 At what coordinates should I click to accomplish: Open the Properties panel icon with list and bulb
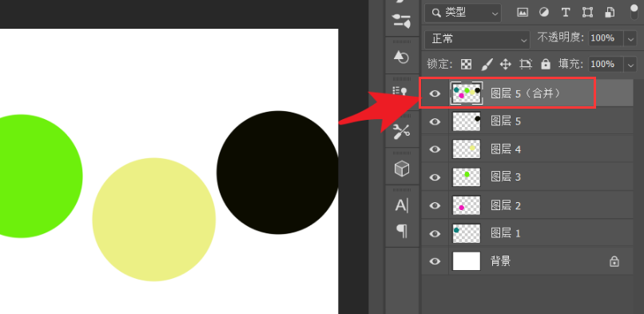pyautogui.click(x=401, y=91)
